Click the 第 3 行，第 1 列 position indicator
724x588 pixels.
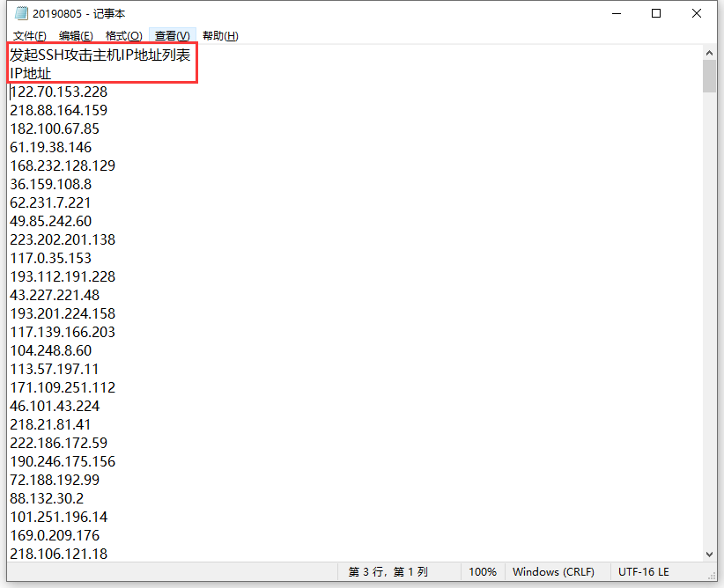tap(388, 572)
